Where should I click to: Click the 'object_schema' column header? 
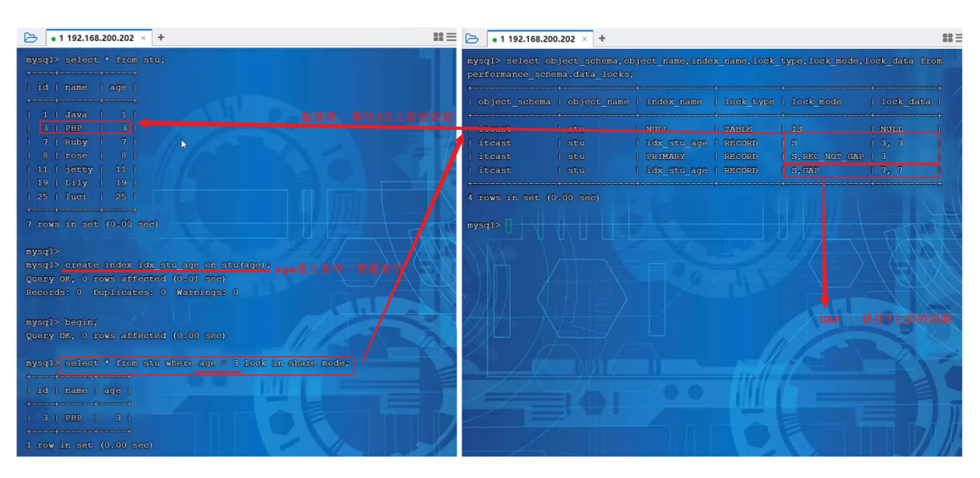coord(514,102)
